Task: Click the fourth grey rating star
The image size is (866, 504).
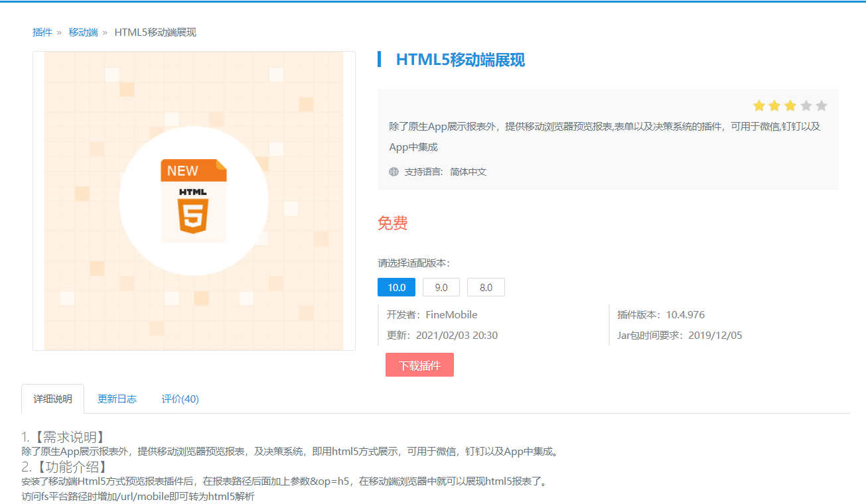Action: coord(806,105)
